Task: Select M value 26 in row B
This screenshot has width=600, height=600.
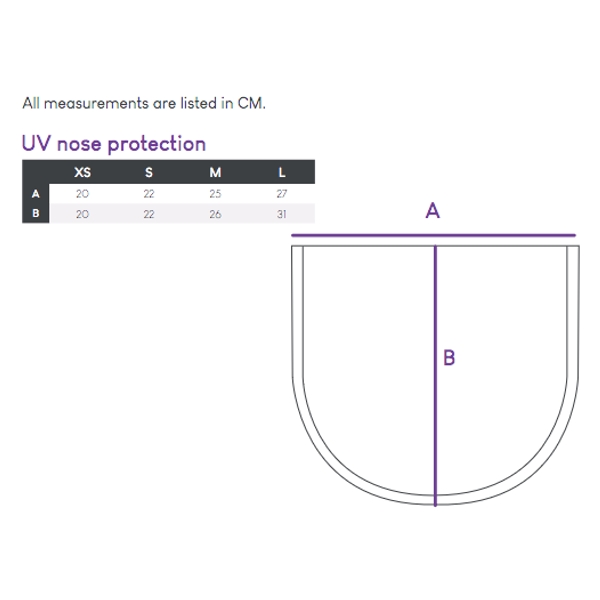Action: click(215, 214)
